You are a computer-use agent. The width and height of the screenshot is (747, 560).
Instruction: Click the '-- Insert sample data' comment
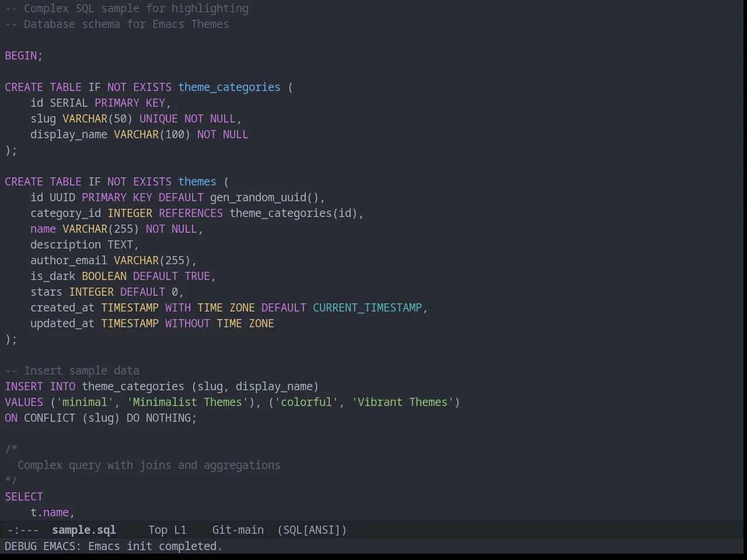click(72, 370)
